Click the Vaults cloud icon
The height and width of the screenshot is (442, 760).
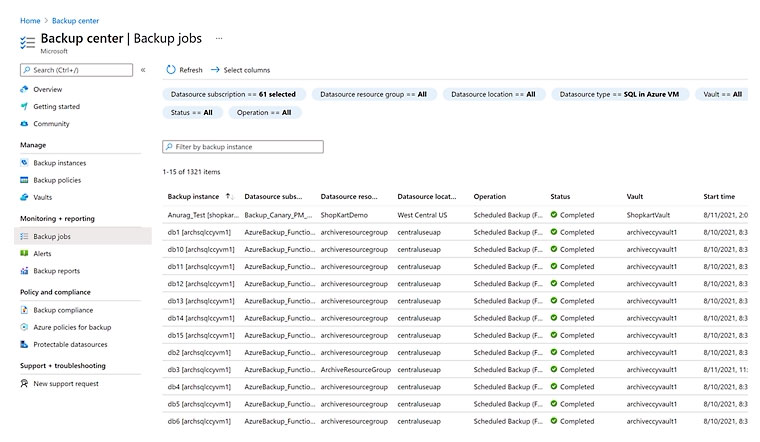tap(24, 197)
